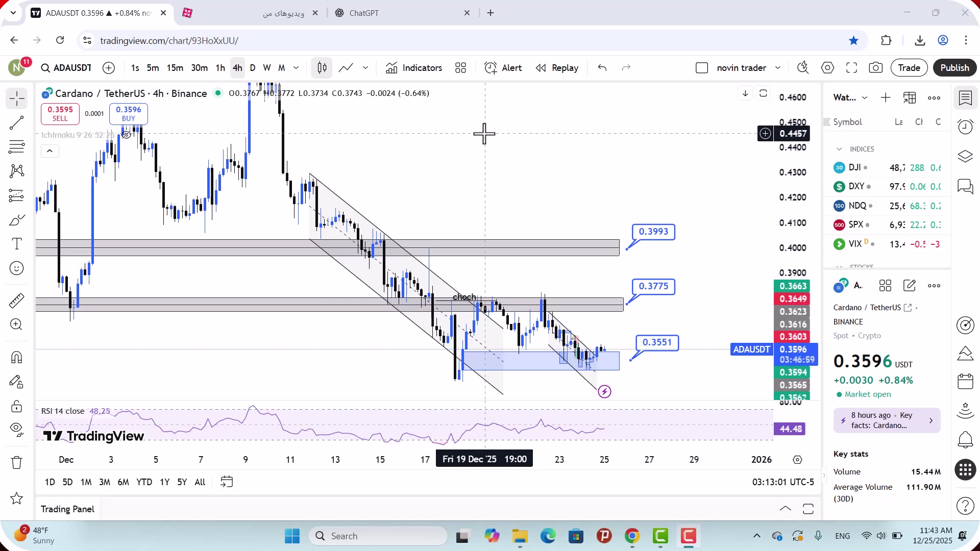The width and height of the screenshot is (980, 551).
Task: Take a chart snapshot with camera icon
Action: (876, 68)
